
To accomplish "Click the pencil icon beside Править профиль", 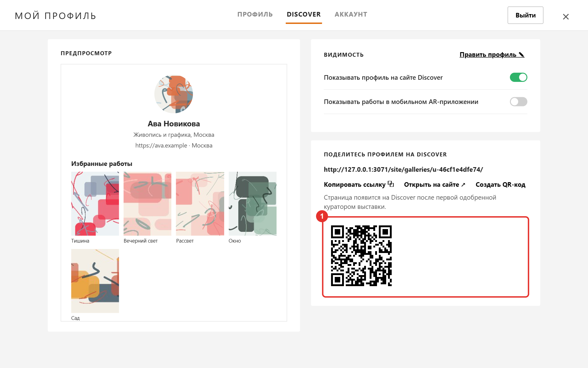I will (522, 55).
